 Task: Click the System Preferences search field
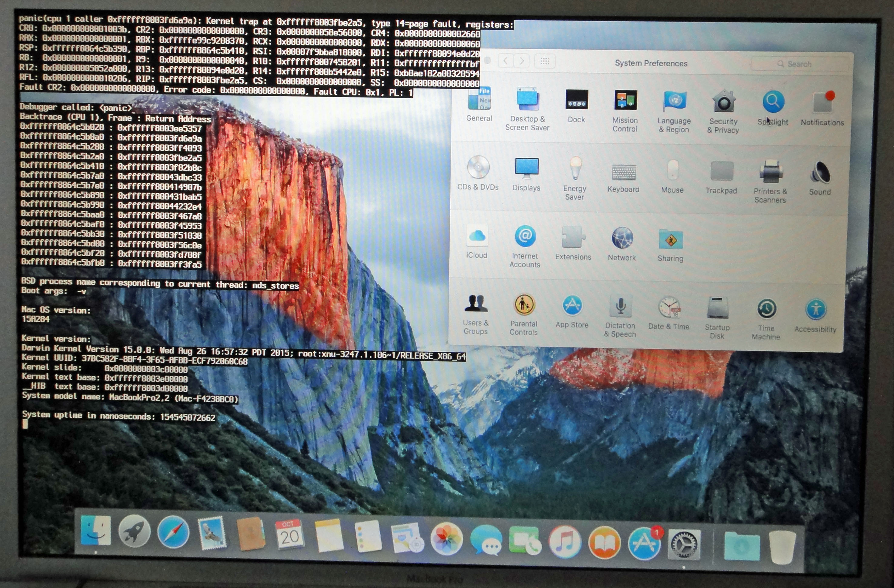(x=799, y=64)
